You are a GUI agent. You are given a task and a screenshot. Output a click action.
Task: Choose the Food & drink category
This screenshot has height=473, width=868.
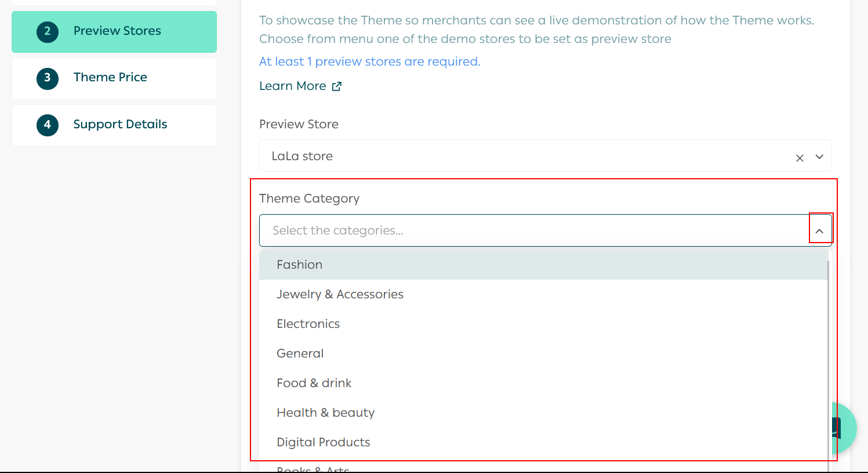[x=314, y=383]
